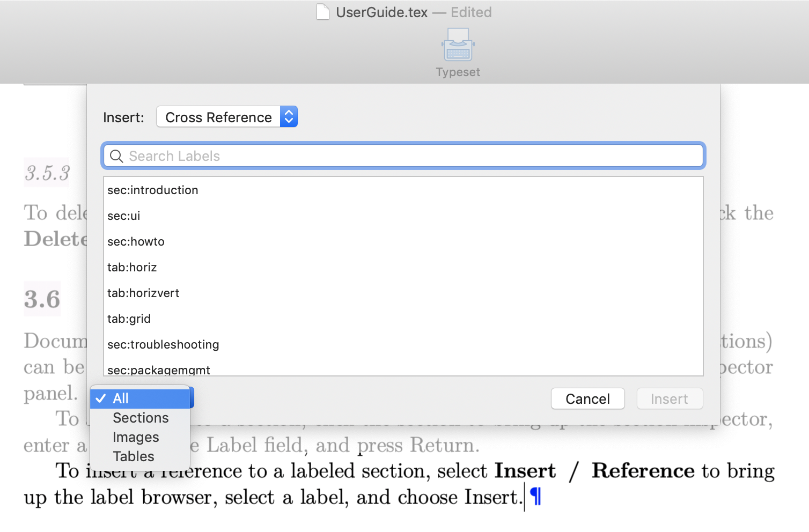Click the blue pilcrow mark in document
The width and height of the screenshot is (809, 532).
(x=536, y=497)
